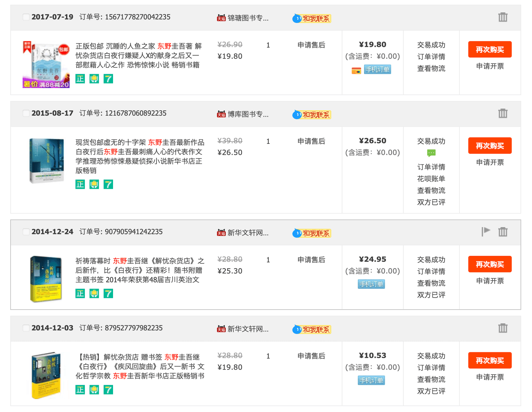The height and width of the screenshot is (412, 532).
Task: Click 手机订单 badge in 2014-12-03 order
Action: pyautogui.click(x=371, y=380)
